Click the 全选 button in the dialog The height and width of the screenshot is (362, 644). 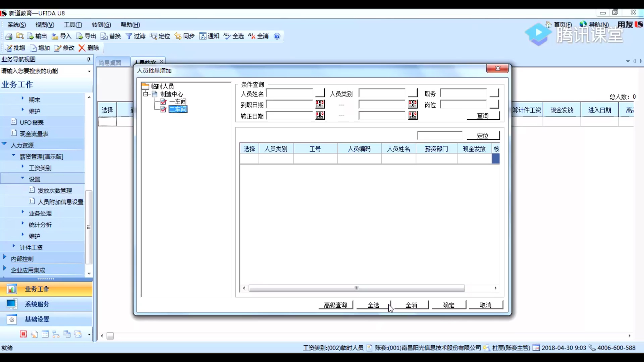pos(373,305)
